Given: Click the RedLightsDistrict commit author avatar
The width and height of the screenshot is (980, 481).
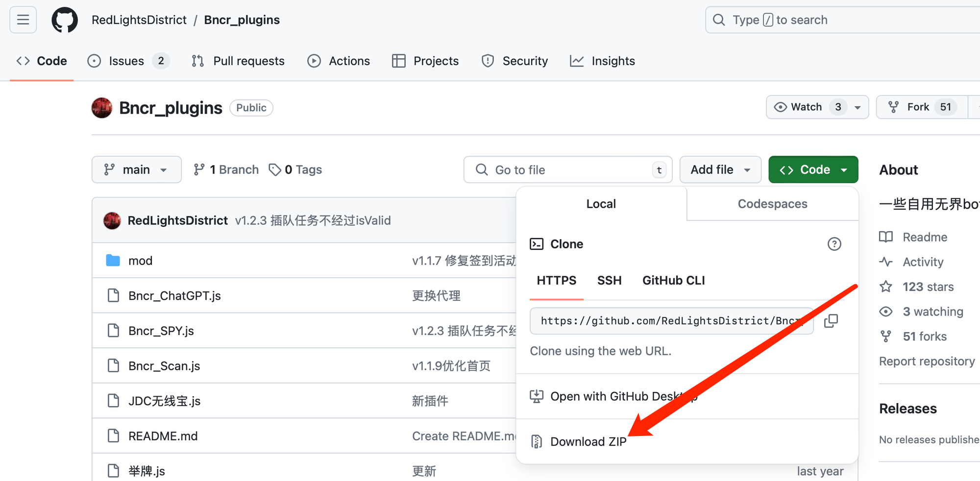Looking at the screenshot, I should [x=112, y=220].
